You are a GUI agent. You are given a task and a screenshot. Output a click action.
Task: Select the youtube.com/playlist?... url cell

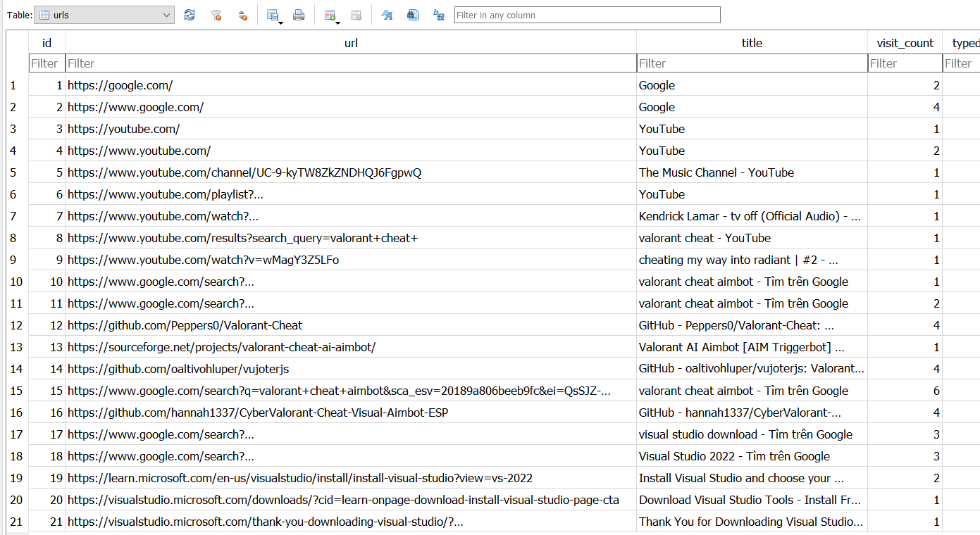point(351,194)
